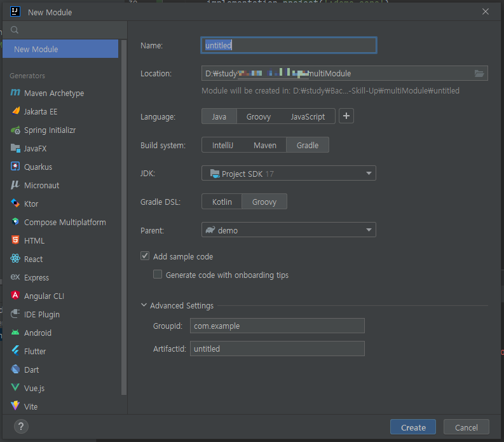Choose IntelliJ build system
The image size is (504, 442).
pyautogui.click(x=222, y=145)
